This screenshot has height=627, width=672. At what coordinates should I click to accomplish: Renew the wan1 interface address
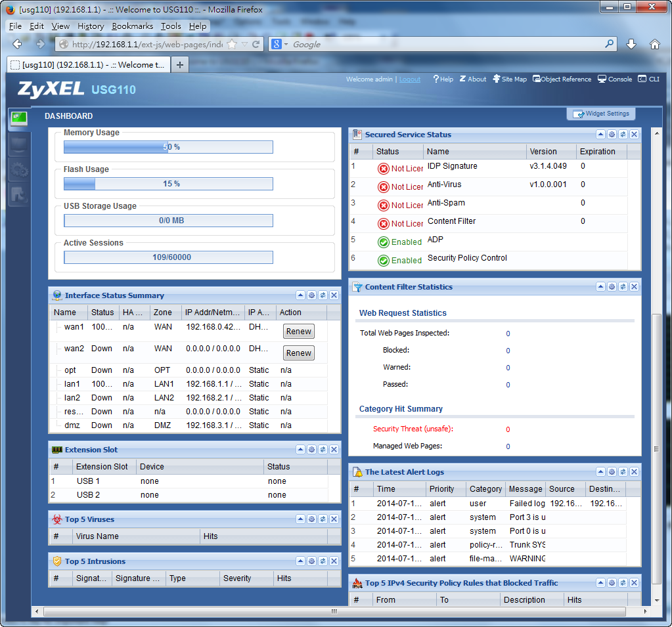(298, 332)
